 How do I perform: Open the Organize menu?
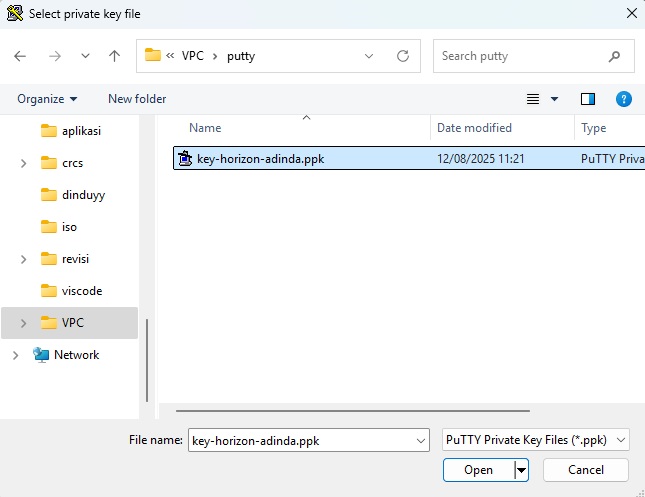[x=47, y=99]
